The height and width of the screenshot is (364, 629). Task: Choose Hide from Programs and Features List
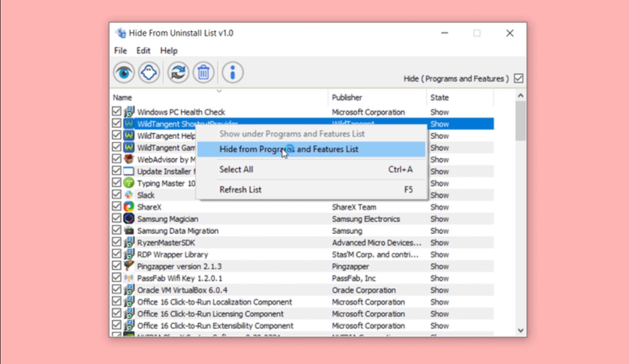(311, 150)
